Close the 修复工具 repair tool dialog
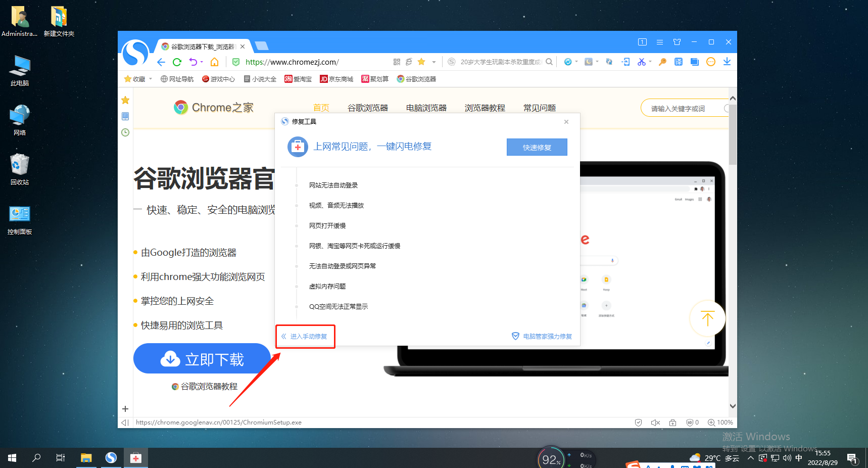The image size is (868, 468). (566, 122)
